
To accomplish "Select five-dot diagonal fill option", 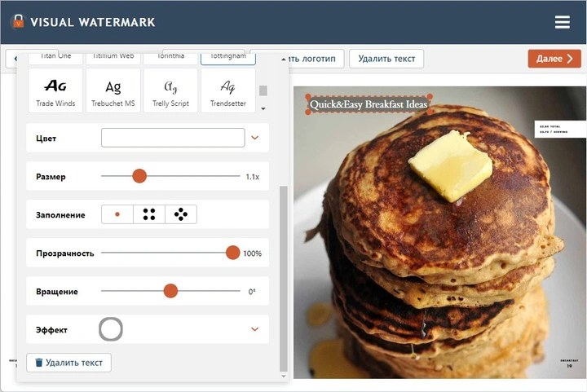I will click(x=181, y=214).
